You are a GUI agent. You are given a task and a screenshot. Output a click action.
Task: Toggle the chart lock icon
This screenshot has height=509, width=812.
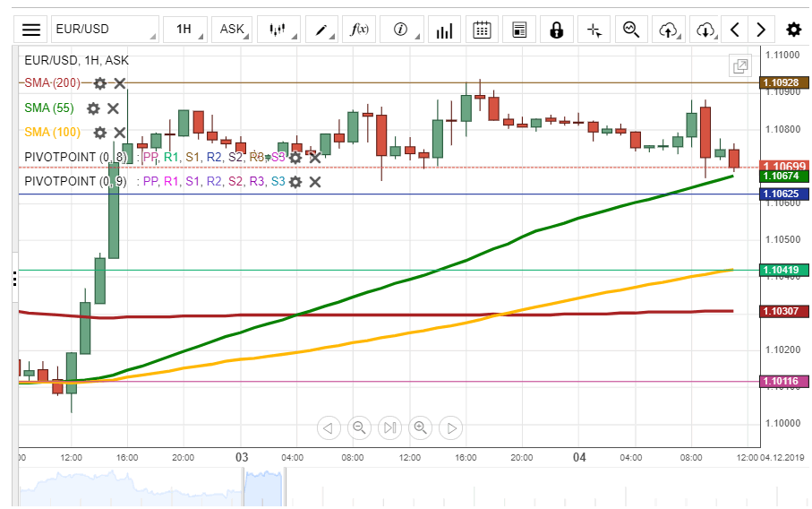556,30
